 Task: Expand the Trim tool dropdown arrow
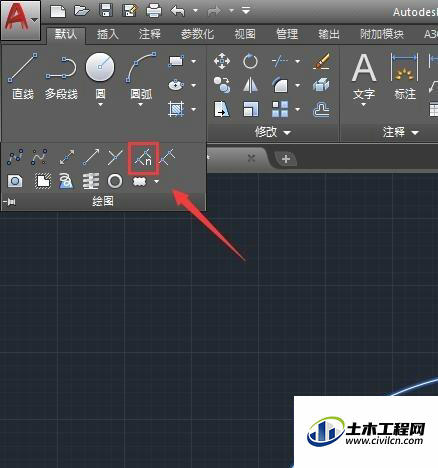coord(298,61)
